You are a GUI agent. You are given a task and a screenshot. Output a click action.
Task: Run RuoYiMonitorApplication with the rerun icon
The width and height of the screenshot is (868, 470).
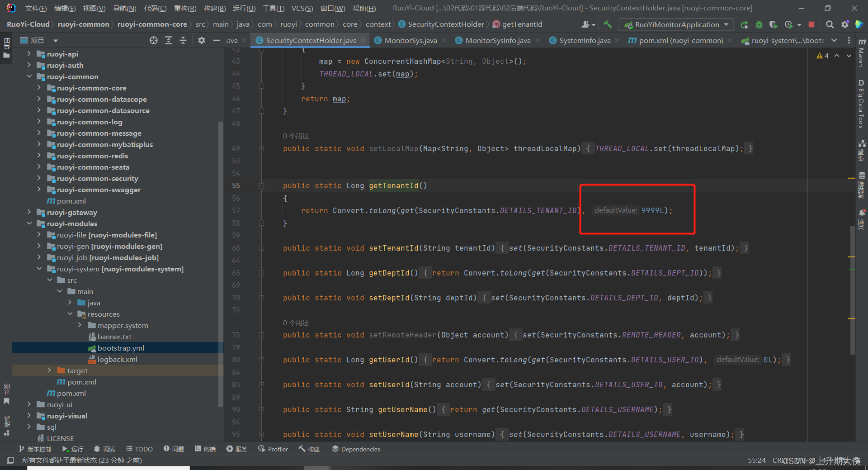(744, 24)
